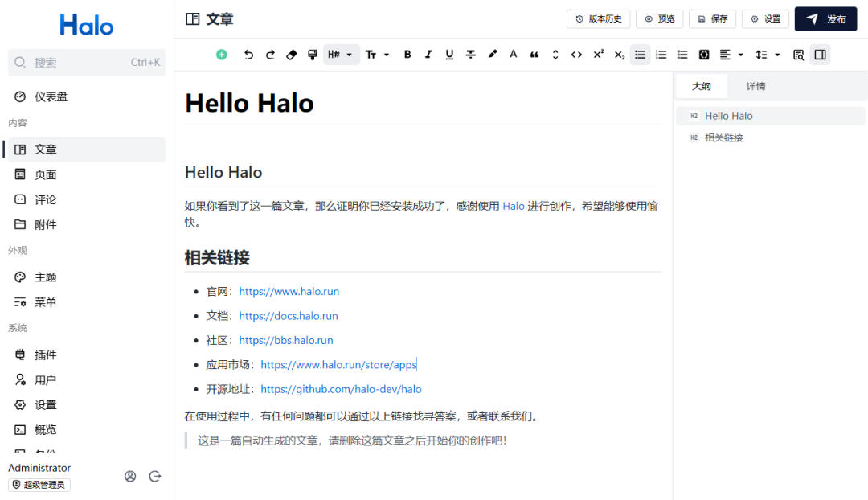Redo the last edit
Image resolution: width=868 pixels, height=500 pixels.
pos(270,55)
